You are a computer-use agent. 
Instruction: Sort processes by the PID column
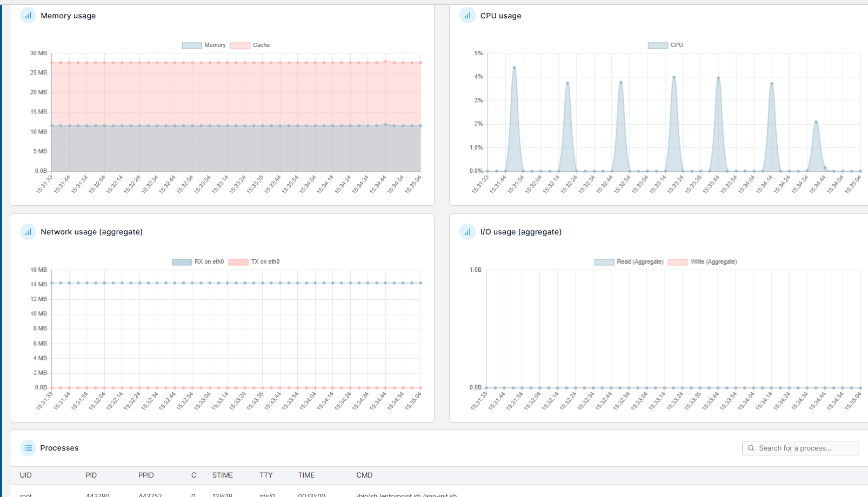[x=91, y=475]
